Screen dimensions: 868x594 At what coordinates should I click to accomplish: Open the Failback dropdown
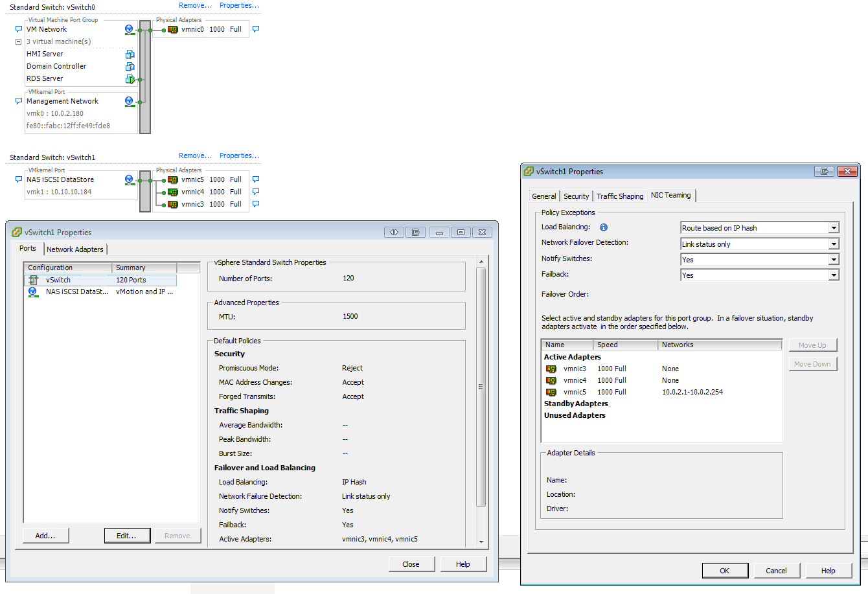click(834, 275)
